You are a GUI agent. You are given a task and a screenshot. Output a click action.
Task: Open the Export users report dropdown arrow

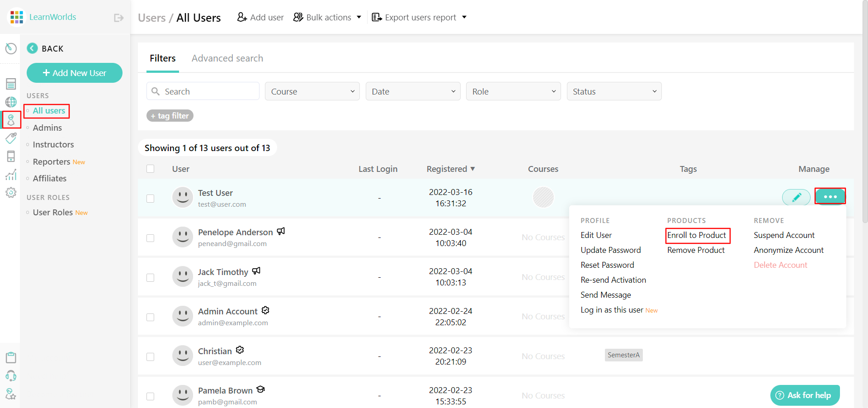pos(464,17)
